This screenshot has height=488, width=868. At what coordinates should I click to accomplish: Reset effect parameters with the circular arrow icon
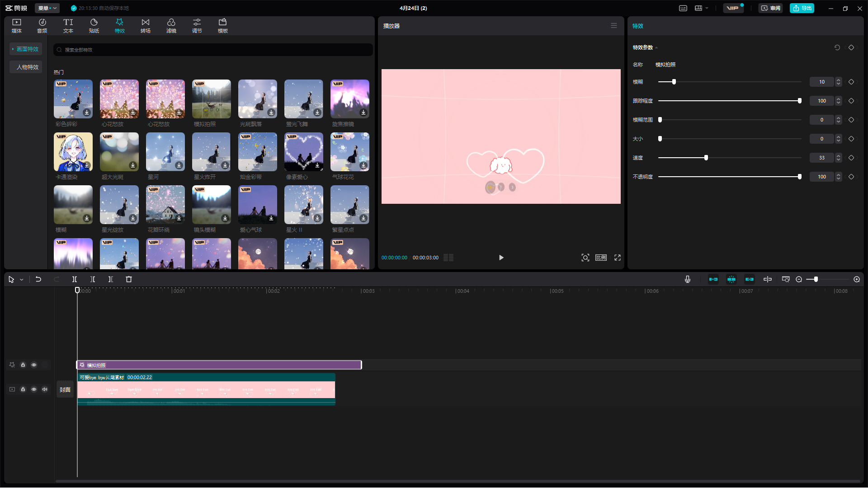coord(837,47)
